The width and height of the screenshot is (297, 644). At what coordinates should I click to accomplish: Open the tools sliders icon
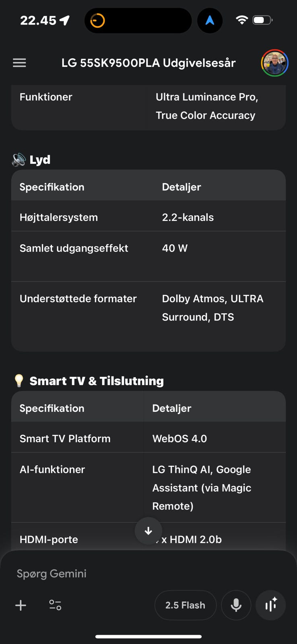[55, 605]
